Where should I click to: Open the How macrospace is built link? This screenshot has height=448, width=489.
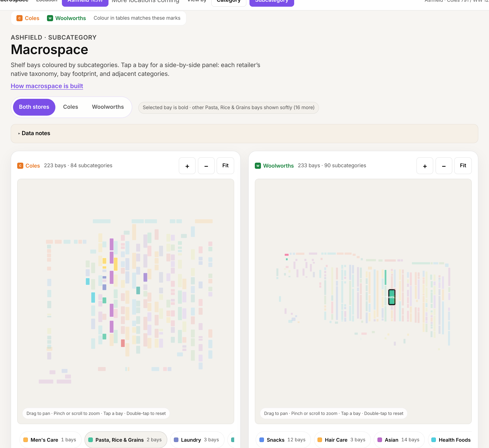(x=47, y=86)
